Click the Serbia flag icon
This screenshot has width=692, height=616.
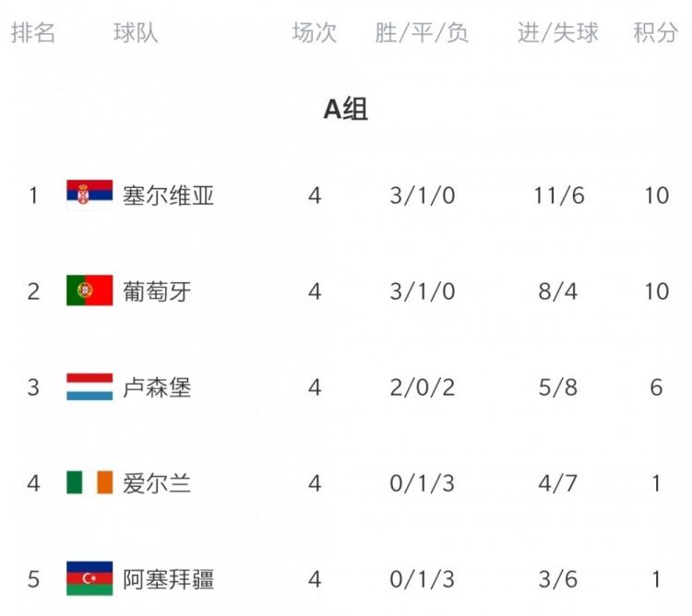pyautogui.click(x=89, y=195)
